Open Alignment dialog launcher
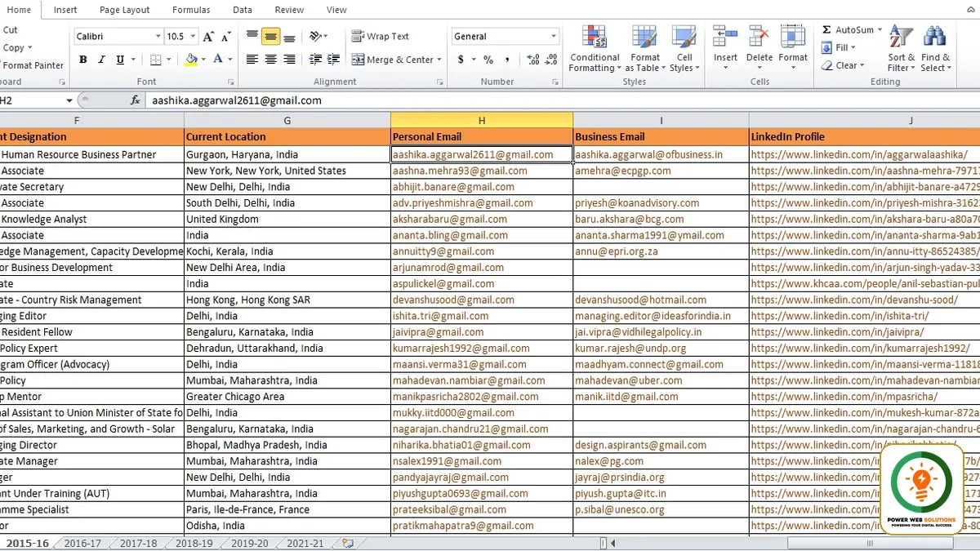The image size is (980, 551). (x=440, y=82)
